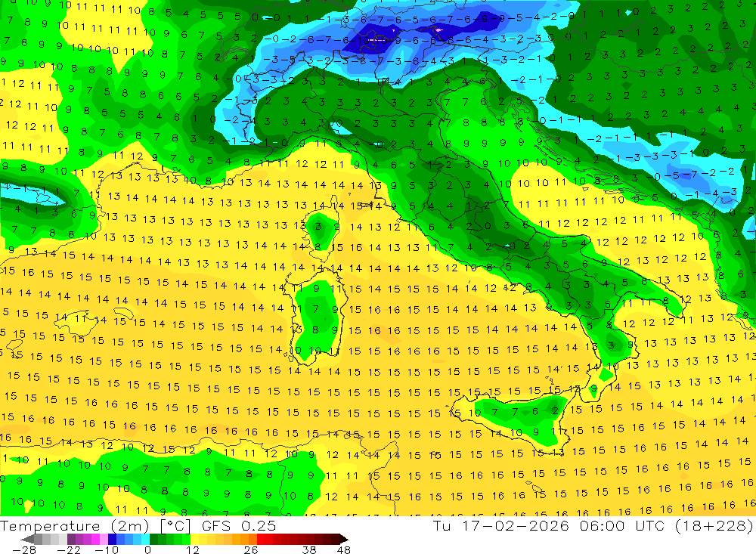
Task: Click the '-28' legend tick label
Action: [23, 549]
